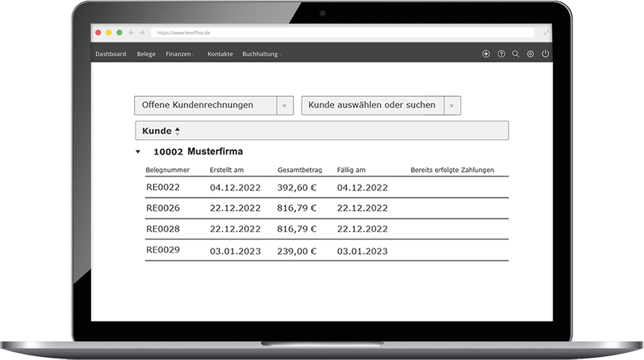Screen dimensions: 644x360
Task: Open the settings gear icon
Action: pos(530,54)
